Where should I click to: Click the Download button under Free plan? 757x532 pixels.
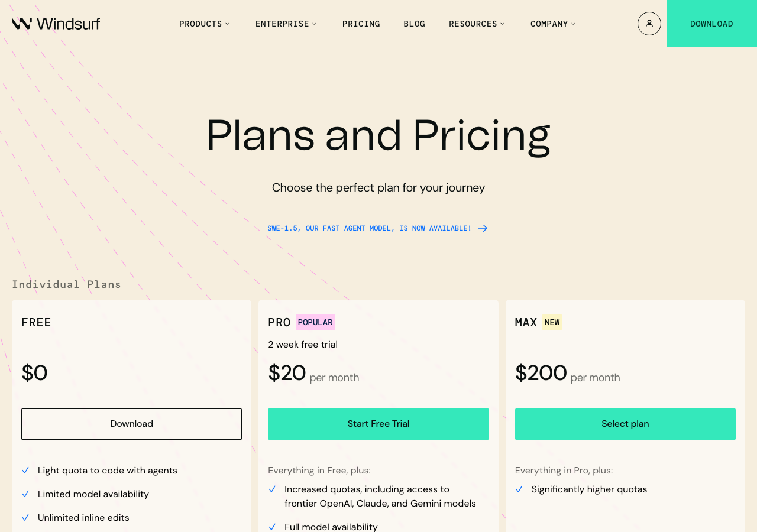[131, 424]
